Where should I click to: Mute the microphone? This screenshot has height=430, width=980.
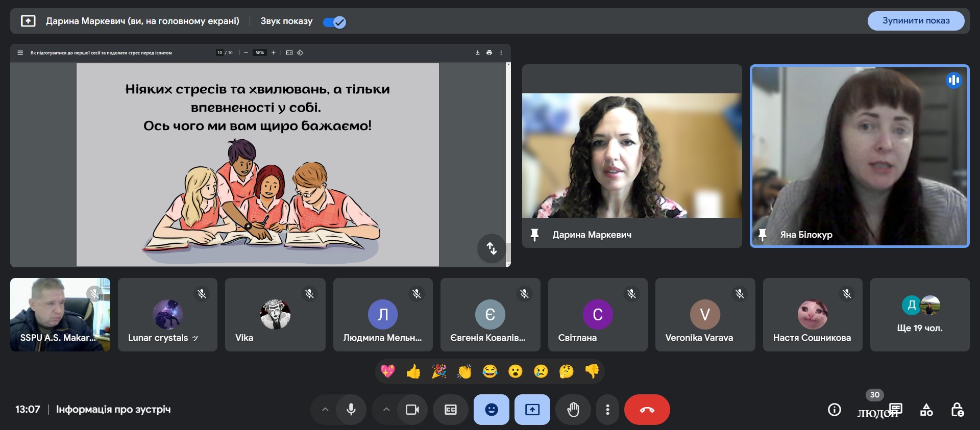pyautogui.click(x=351, y=410)
